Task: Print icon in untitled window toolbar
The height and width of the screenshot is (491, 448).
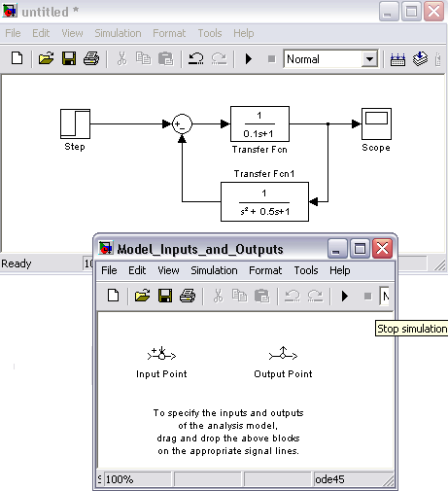Action: click(91, 58)
